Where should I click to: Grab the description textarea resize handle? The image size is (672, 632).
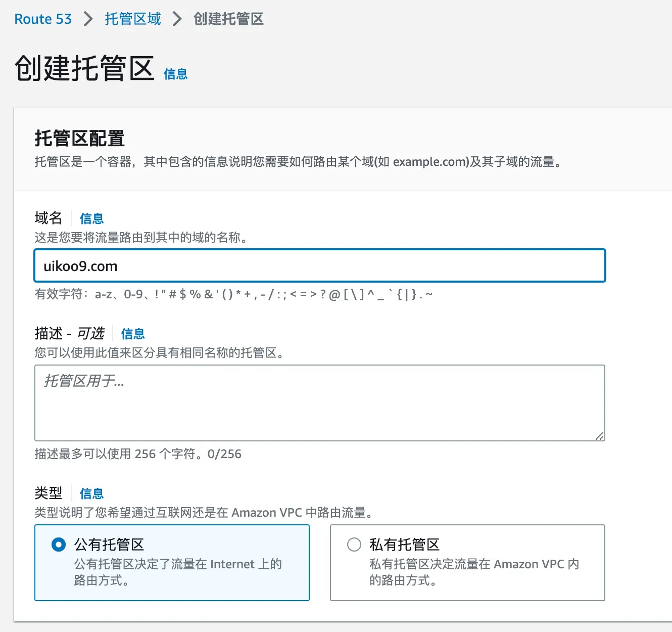point(599,436)
